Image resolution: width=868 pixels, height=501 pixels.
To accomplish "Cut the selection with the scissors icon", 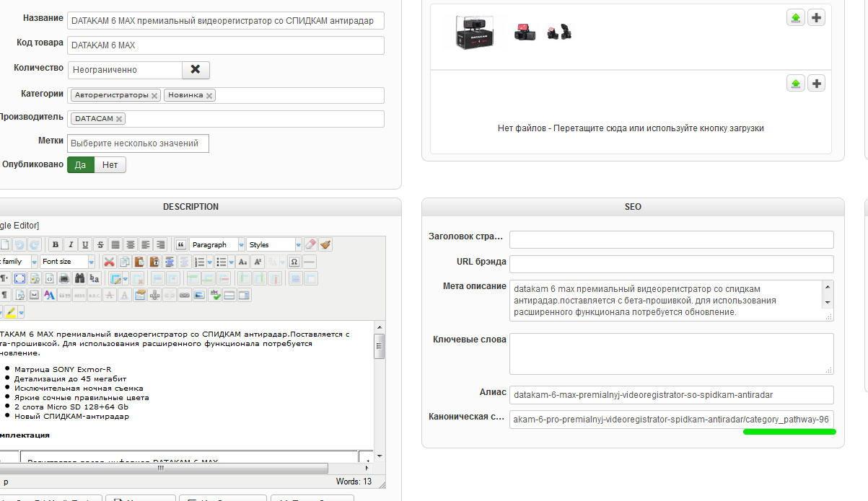I will tap(109, 262).
